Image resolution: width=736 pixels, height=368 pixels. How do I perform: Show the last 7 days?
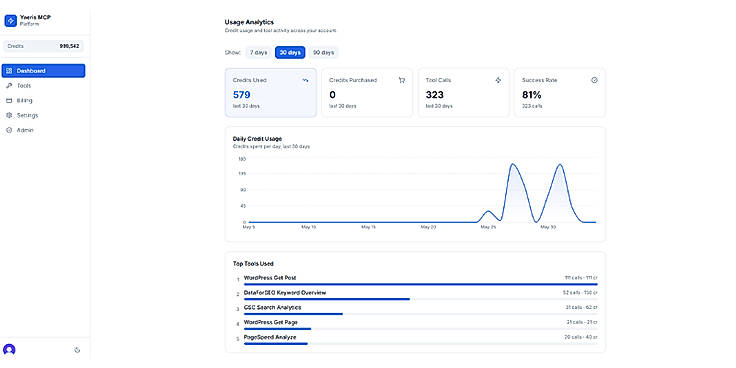[x=259, y=53]
